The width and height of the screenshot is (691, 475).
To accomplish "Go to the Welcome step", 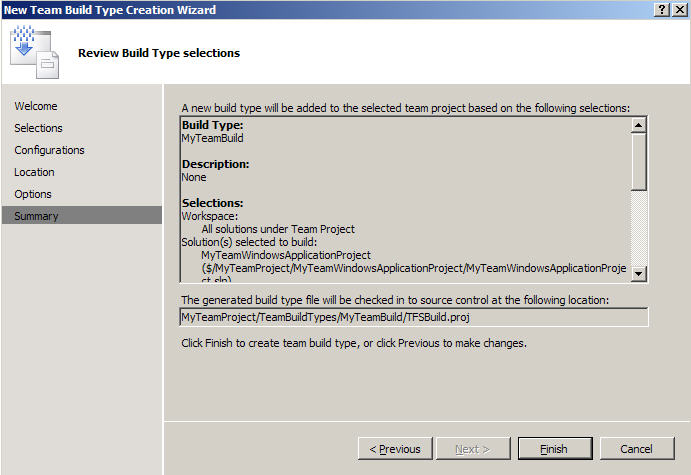I will tap(36, 106).
